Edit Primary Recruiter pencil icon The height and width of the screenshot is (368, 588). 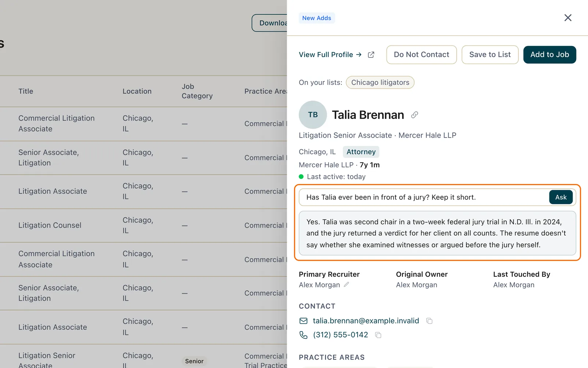(347, 284)
